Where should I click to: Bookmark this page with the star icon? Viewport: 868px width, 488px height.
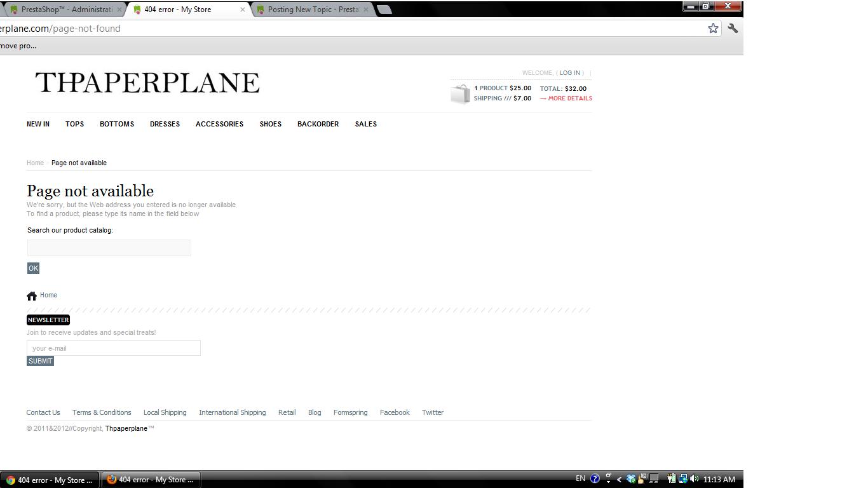[713, 28]
